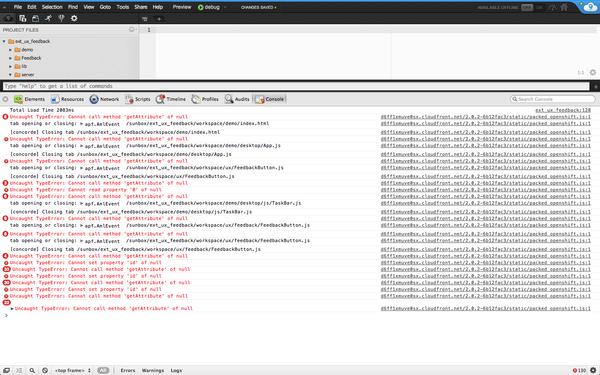Focus the command line input field
Image resolution: width=600 pixels, height=375 pixels.
(x=296, y=86)
